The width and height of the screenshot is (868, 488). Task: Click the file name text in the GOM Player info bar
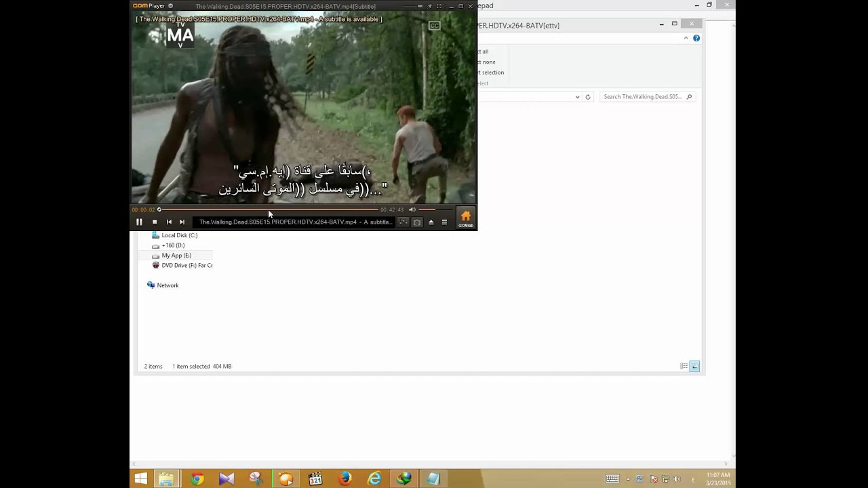pos(295,222)
